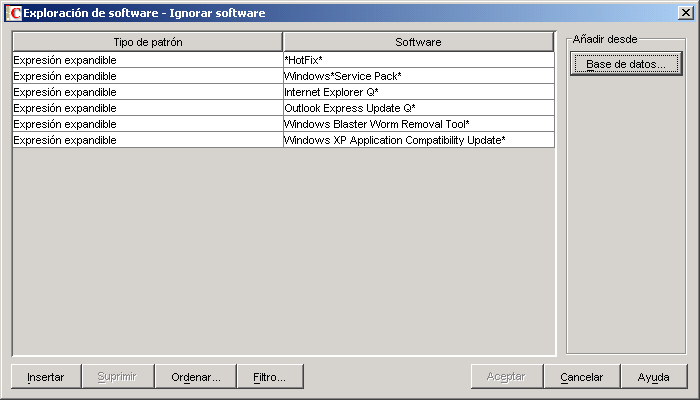Image resolution: width=700 pixels, height=400 pixels.
Task: Select the Internet Explorer Q* cell
Action: 419,92
